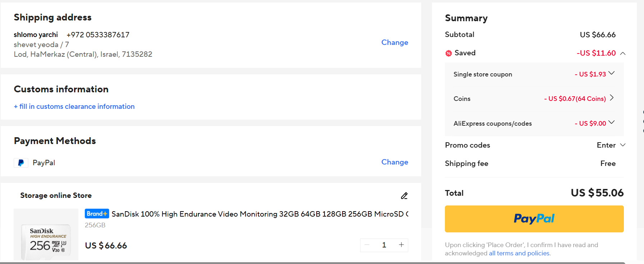
Task: Click the Brand+ badge on the SanDisk item
Action: click(97, 214)
